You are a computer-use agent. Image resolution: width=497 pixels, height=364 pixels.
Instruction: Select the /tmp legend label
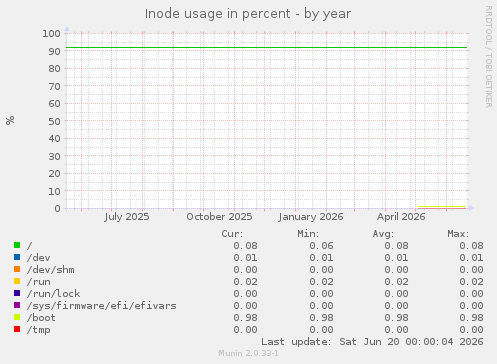(39, 330)
